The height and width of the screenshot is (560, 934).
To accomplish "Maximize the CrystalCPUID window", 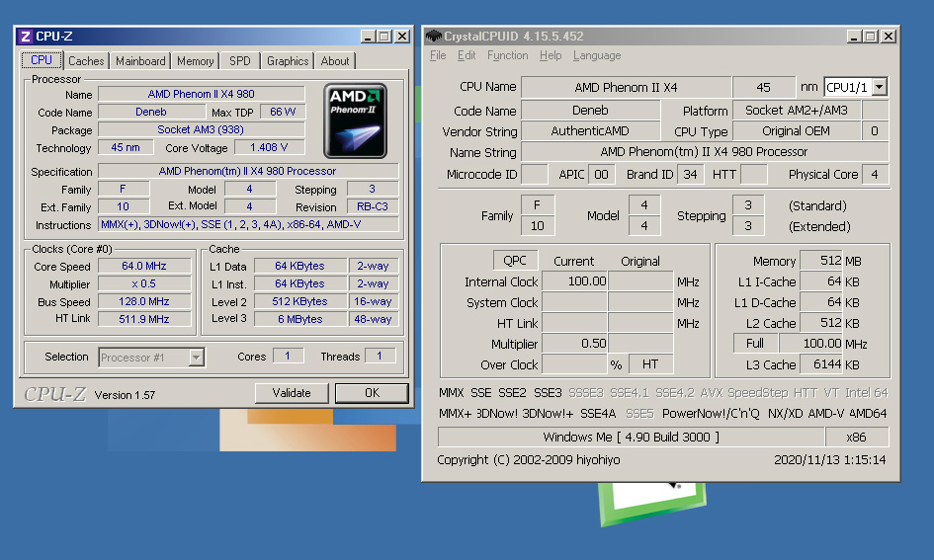I will tap(871, 37).
